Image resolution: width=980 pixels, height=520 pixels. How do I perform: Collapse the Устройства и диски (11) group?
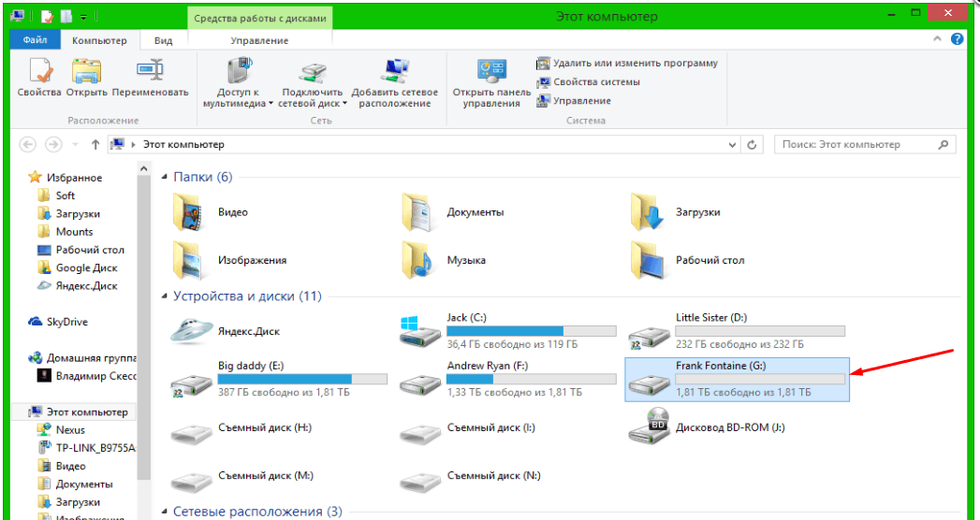[165, 296]
